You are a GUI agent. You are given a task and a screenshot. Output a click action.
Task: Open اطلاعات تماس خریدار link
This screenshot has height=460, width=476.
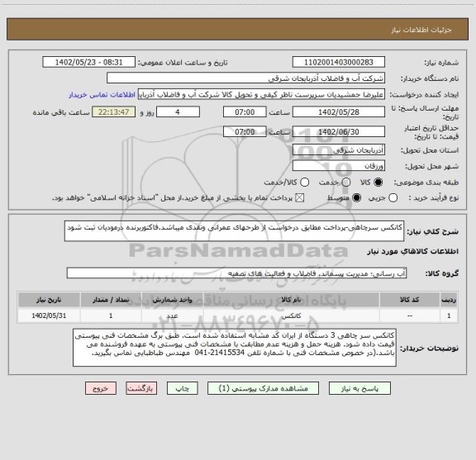[102, 95]
